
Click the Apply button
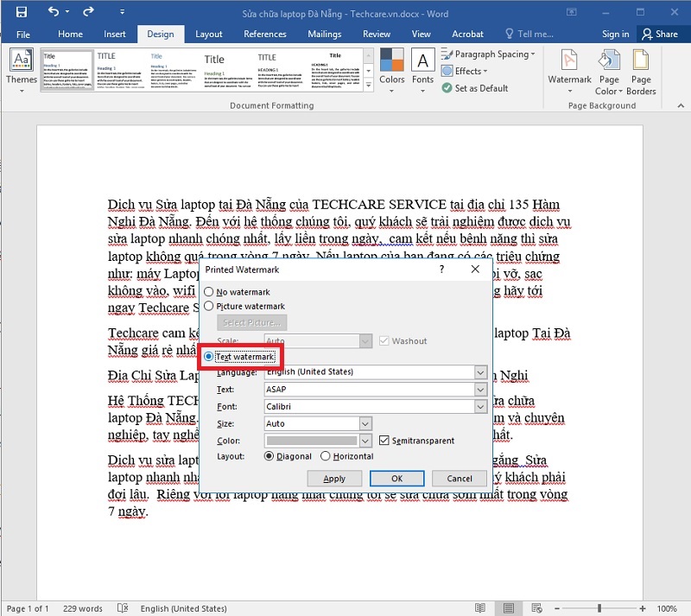coord(334,478)
